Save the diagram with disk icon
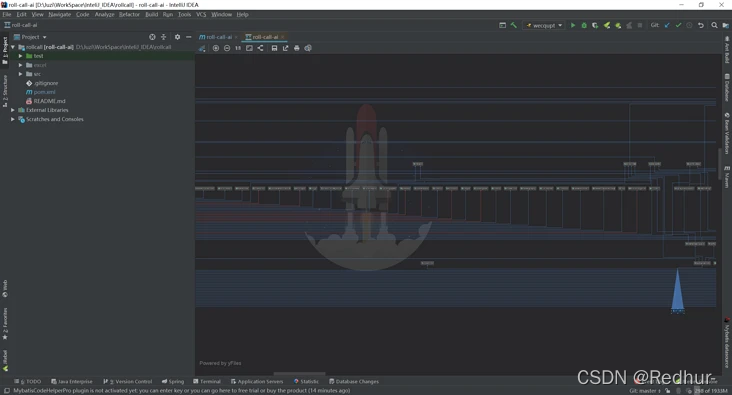The height and width of the screenshot is (395, 732). pyautogui.click(x=274, y=48)
